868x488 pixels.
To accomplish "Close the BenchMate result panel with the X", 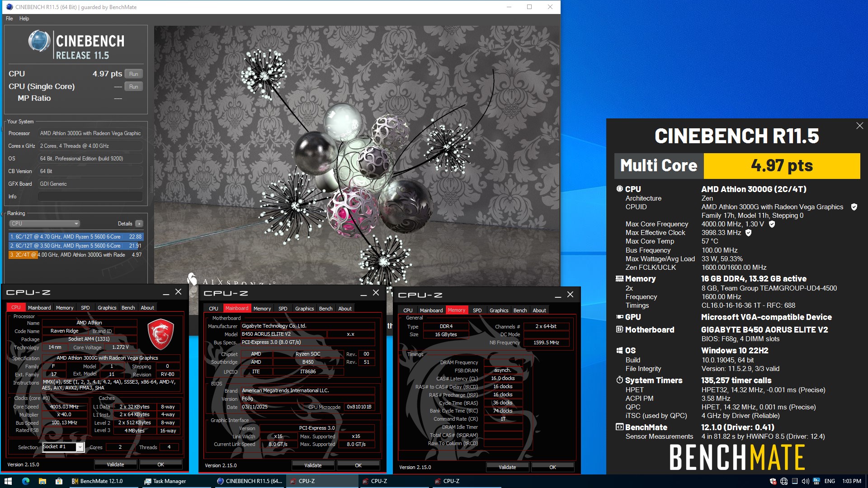I will pyautogui.click(x=859, y=126).
